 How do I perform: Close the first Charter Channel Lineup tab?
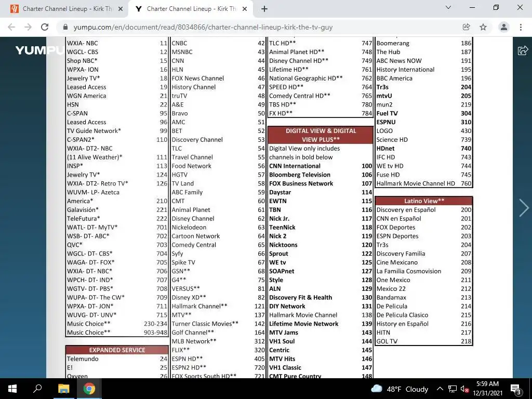pos(121,9)
